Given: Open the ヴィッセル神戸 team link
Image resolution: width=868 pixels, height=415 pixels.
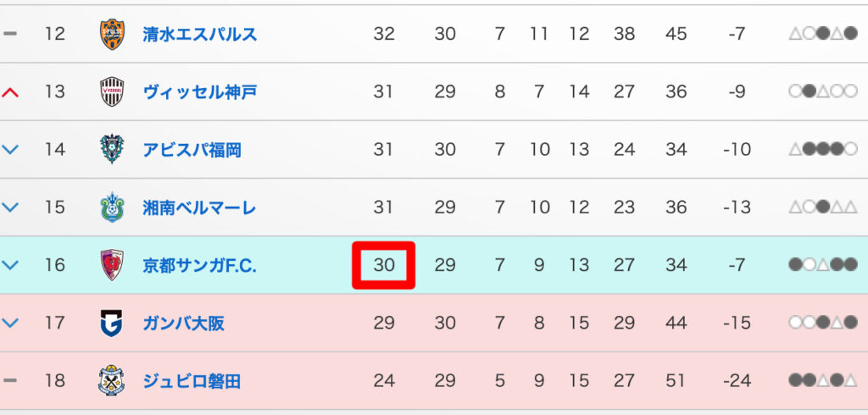Looking at the screenshot, I should [200, 91].
